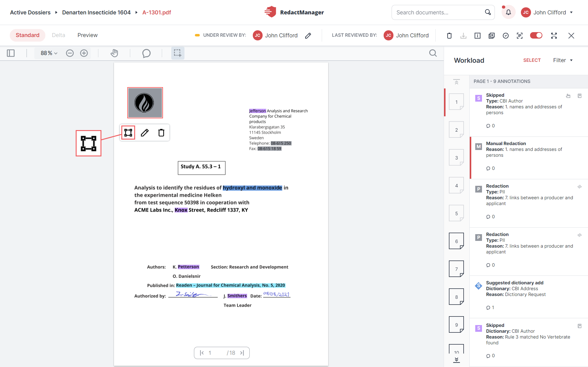The image size is (588, 367).
Task: Select page 5 thumbnail
Action: 456,213
